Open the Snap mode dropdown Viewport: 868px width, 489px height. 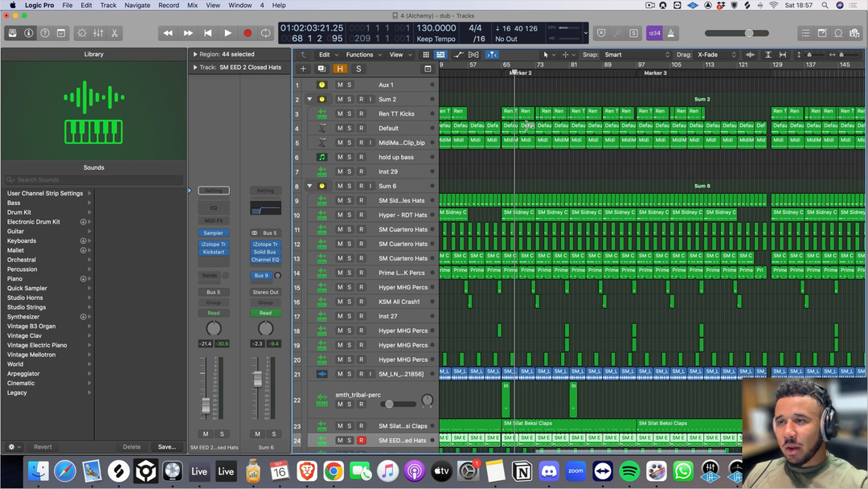click(637, 55)
